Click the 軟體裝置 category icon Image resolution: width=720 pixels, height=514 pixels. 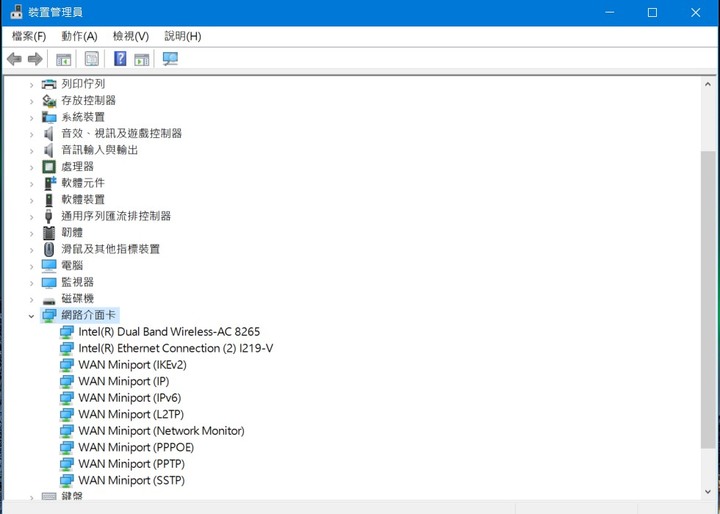pyautogui.click(x=49, y=200)
